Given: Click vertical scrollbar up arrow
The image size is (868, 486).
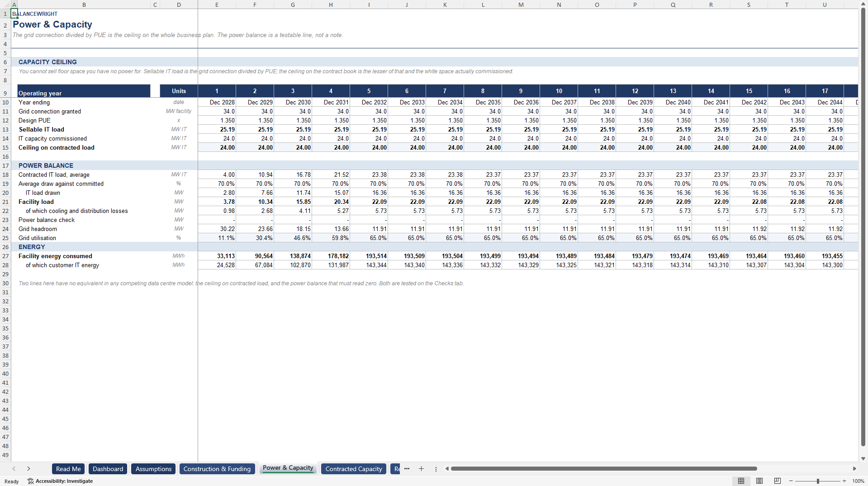Looking at the screenshot, I should tap(863, 4).
